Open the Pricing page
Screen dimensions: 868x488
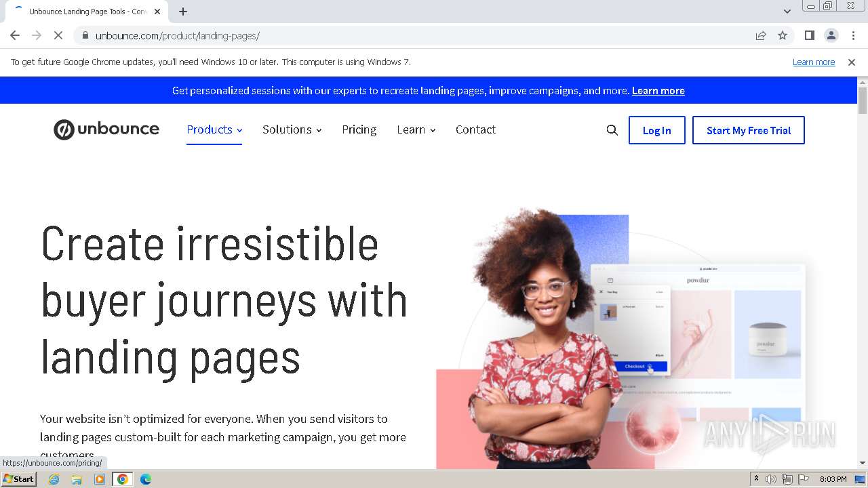(359, 129)
